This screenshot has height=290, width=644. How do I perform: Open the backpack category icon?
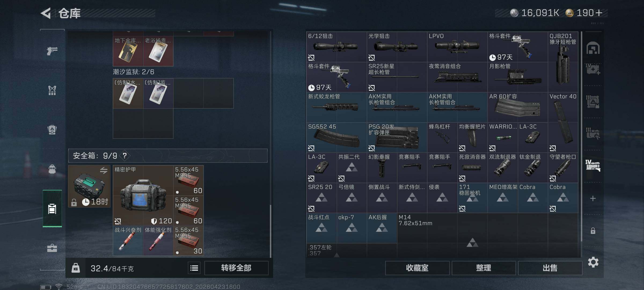52,169
